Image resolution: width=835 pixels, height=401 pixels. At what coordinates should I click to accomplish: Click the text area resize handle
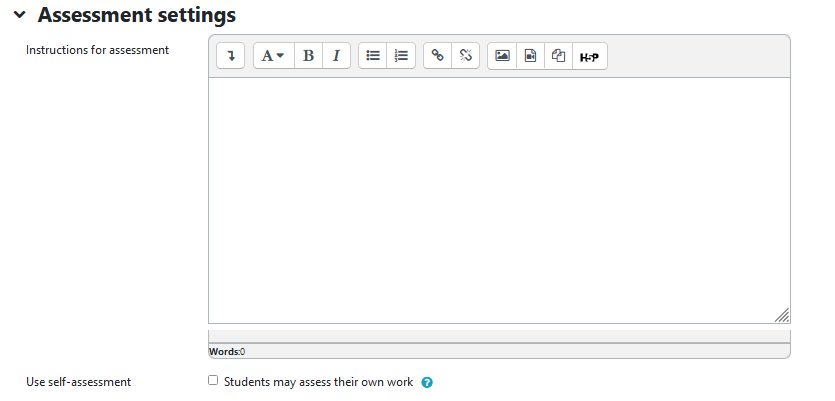point(782,314)
